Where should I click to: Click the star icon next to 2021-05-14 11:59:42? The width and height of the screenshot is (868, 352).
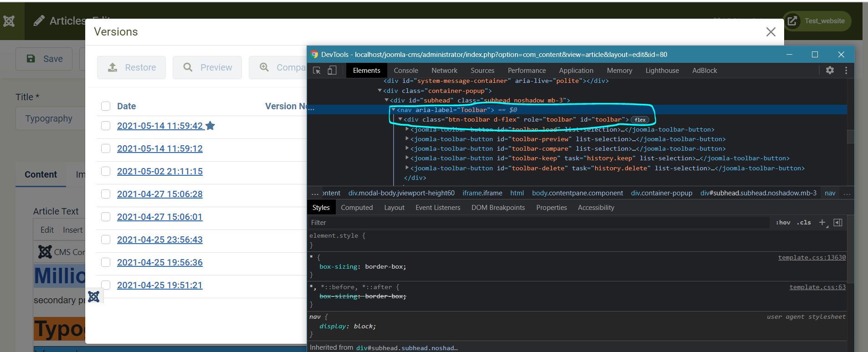tap(210, 126)
